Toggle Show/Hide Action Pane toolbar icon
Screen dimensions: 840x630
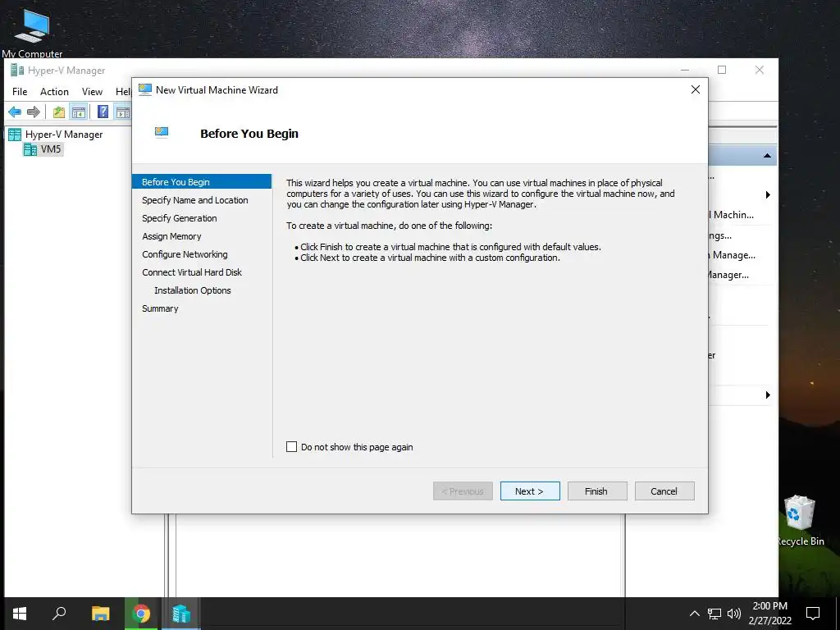[123, 112]
